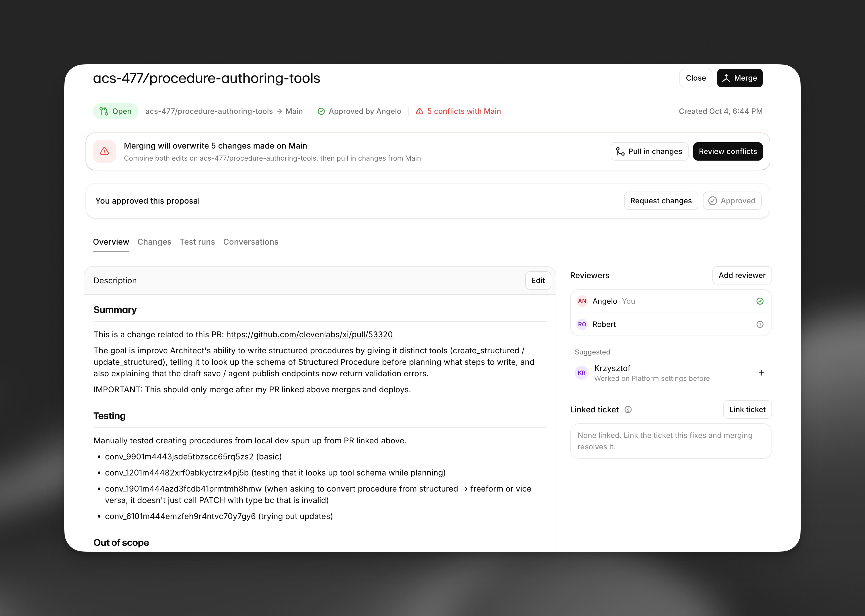Viewport: 865px width, 616px height.
Task: Click Angelo's green approval check icon
Action: click(760, 301)
